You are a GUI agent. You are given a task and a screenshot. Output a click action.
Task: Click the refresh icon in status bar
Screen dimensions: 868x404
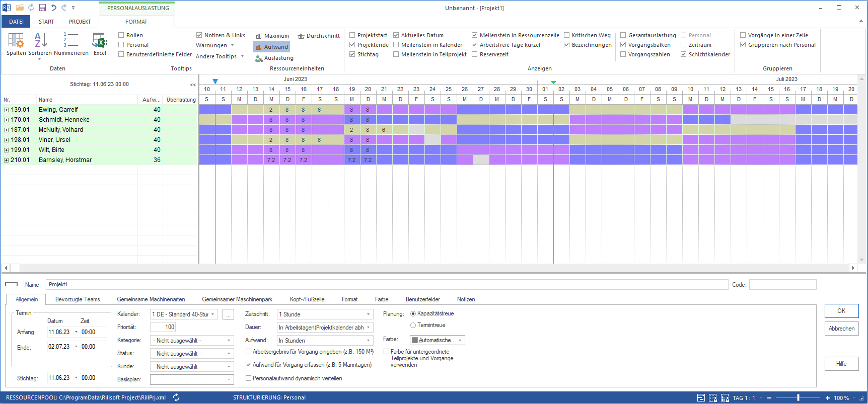click(x=176, y=397)
